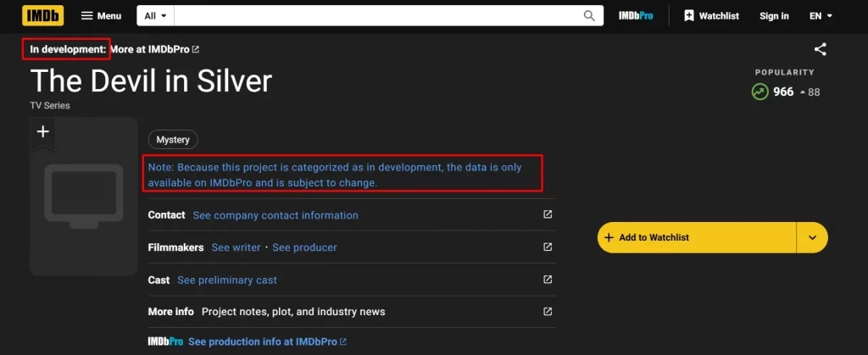
Task: Follow the More at IMDbPro link
Action: [154, 49]
